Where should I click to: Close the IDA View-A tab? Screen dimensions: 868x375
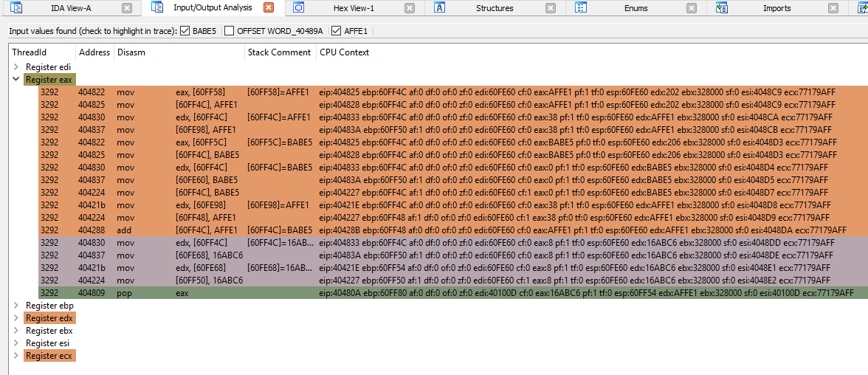pyautogui.click(x=127, y=8)
